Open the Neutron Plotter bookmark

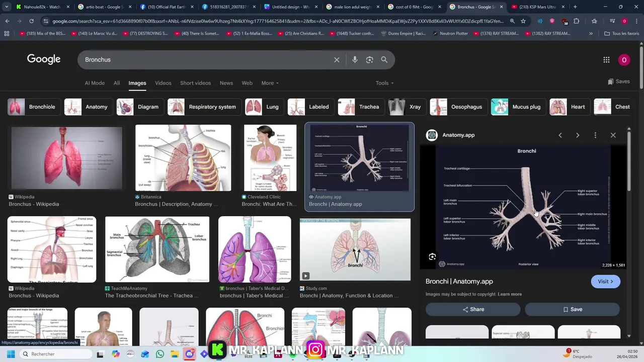click(x=450, y=33)
